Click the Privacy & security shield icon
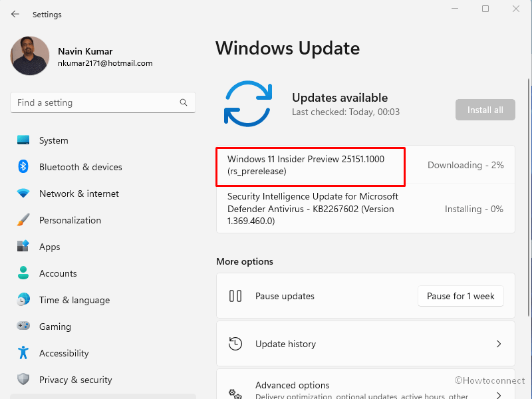Viewport: 532px width, 399px height. pyautogui.click(x=22, y=380)
